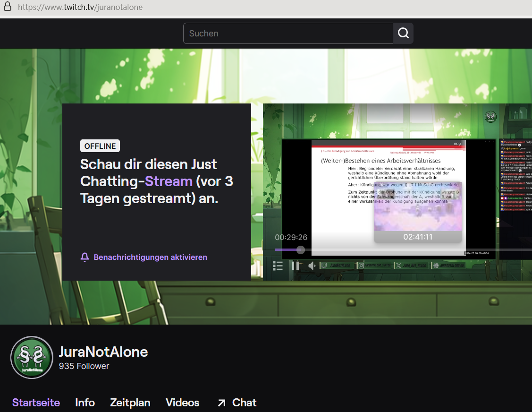The width and height of the screenshot is (532, 412).
Task: Click the OFFLINE status badge
Action: click(x=100, y=146)
